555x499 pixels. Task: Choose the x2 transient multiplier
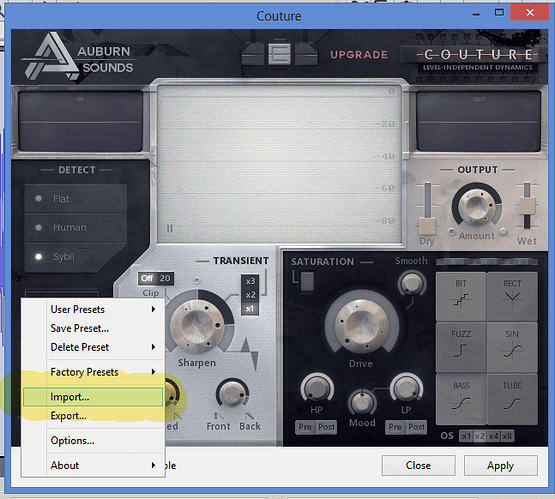pyautogui.click(x=250, y=295)
